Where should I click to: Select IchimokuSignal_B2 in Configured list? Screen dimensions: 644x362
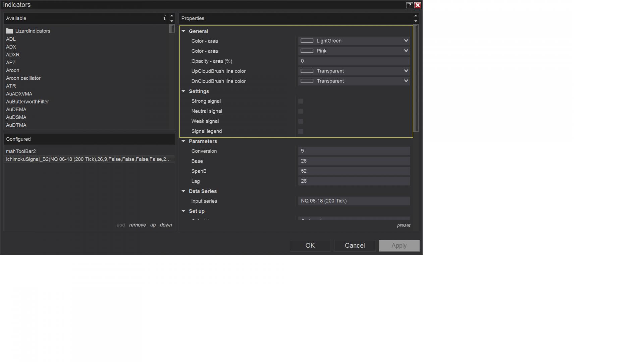(x=88, y=159)
